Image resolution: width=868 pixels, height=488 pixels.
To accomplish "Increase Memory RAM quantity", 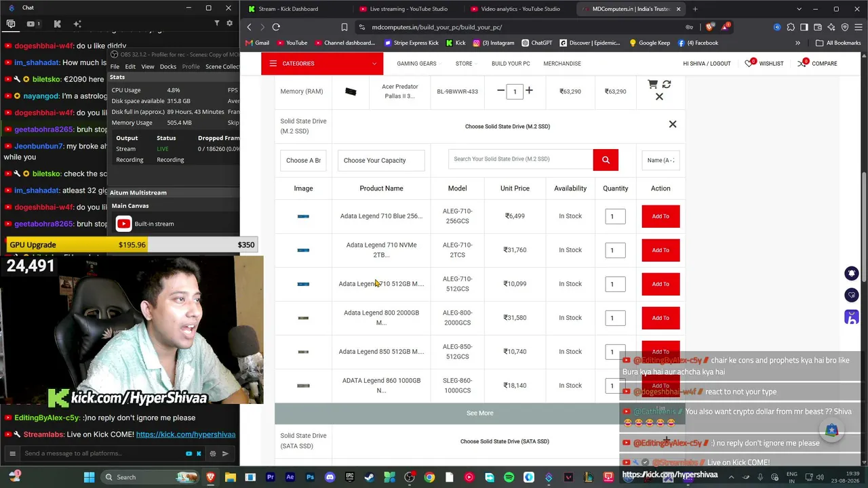I will [x=529, y=91].
